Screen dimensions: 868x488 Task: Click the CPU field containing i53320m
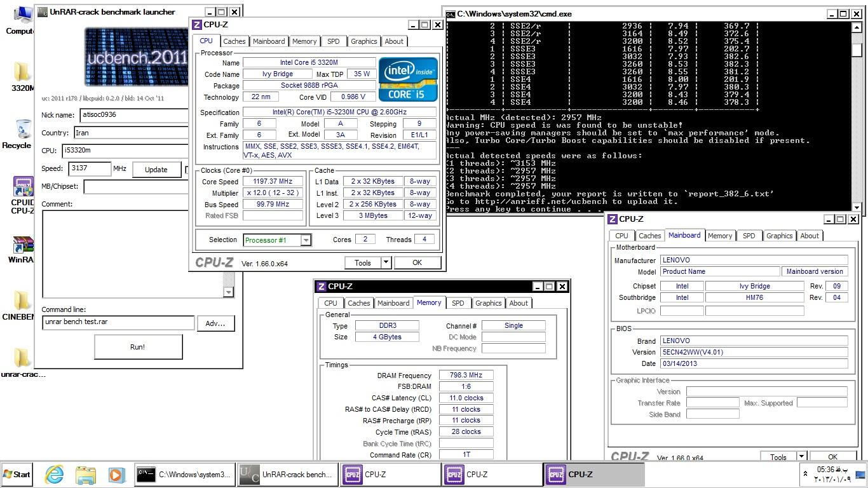(125, 151)
